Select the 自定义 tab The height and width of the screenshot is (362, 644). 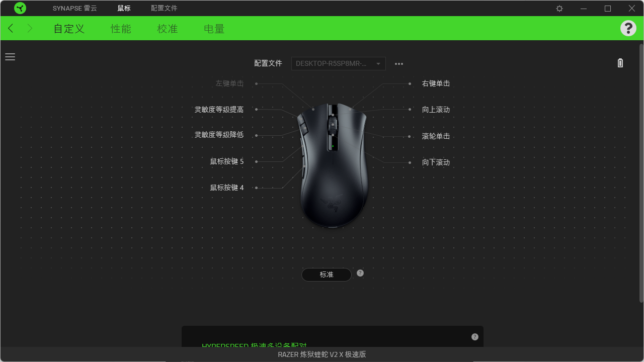pos(69,29)
